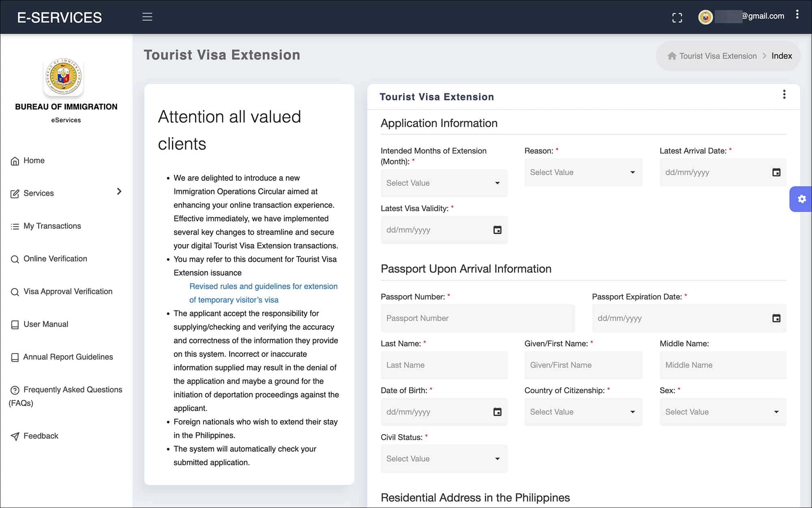Open Date of Birth calendar picker
This screenshot has height=508, width=812.
pyautogui.click(x=497, y=412)
